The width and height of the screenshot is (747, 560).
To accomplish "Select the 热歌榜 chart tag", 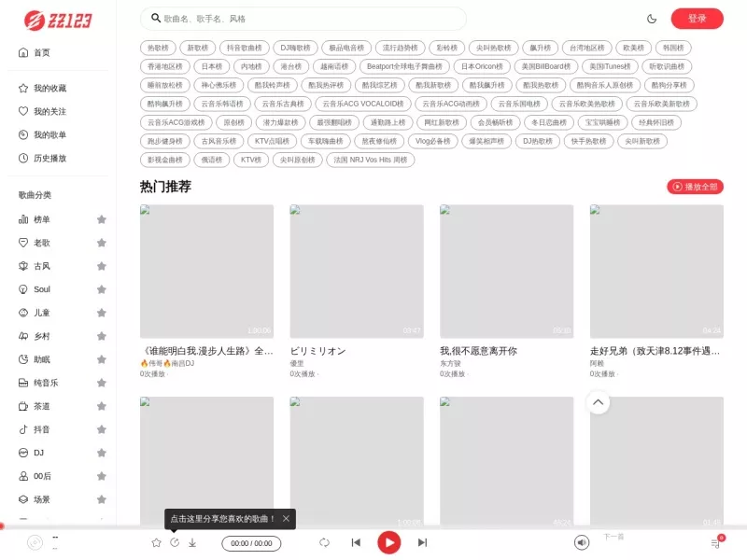I will tap(158, 49).
